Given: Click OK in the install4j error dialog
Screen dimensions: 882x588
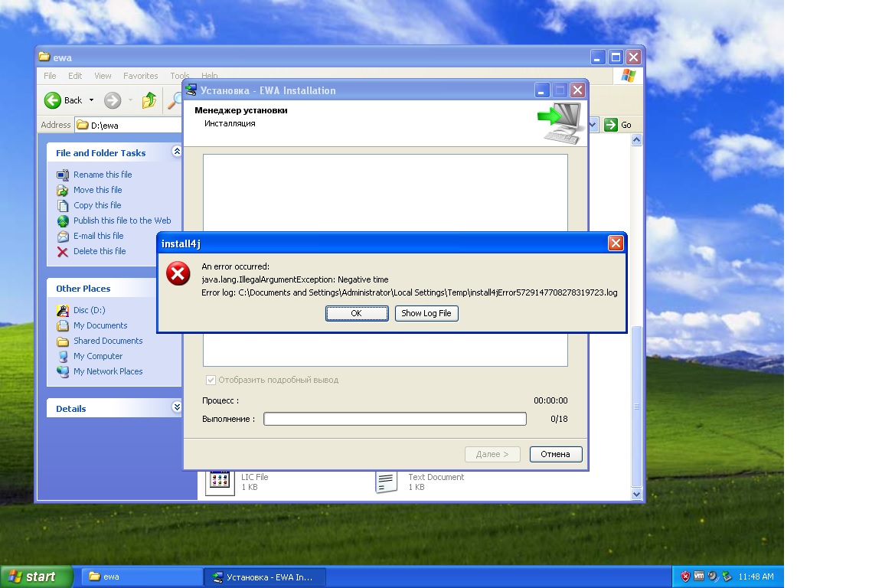Looking at the screenshot, I should tap(357, 313).
